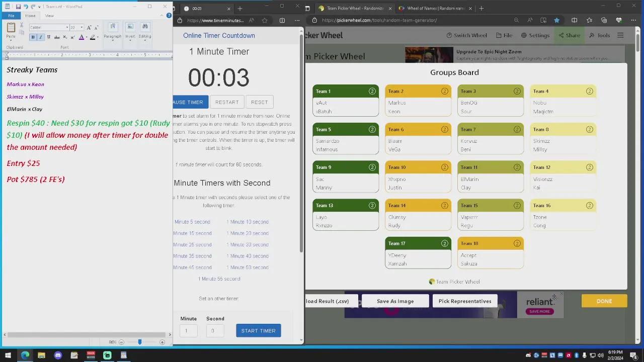Apply underline formatting in WordPad
The image size is (644, 362).
(x=48, y=37)
